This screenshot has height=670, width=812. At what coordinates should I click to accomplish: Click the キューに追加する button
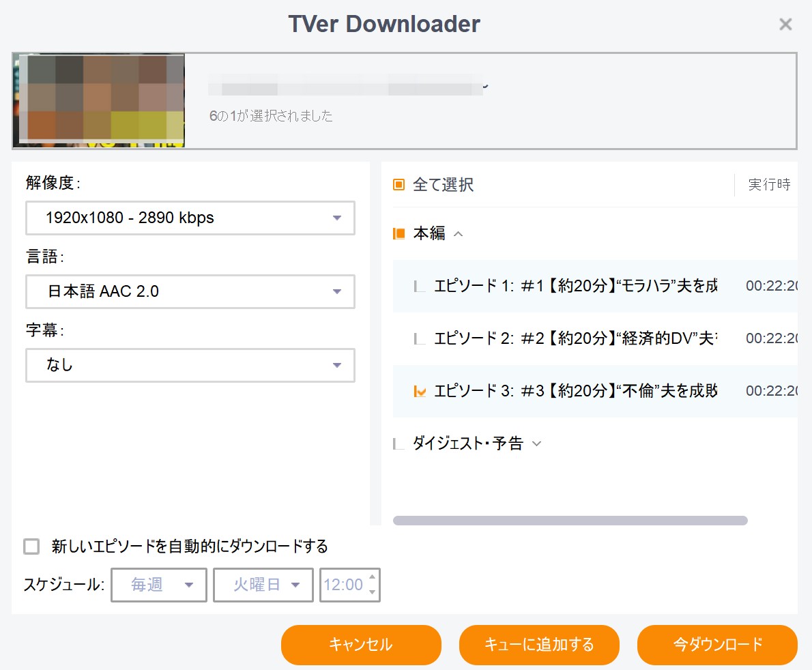point(539,645)
